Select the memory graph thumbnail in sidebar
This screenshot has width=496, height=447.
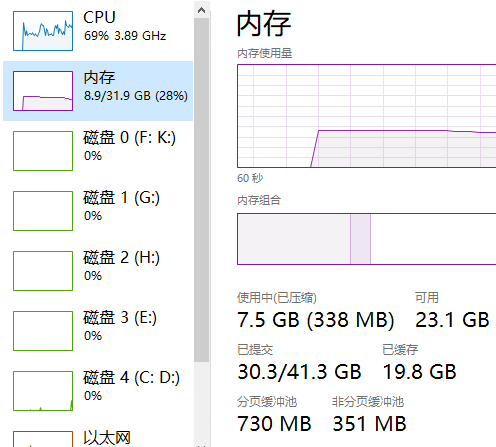[x=43, y=91]
